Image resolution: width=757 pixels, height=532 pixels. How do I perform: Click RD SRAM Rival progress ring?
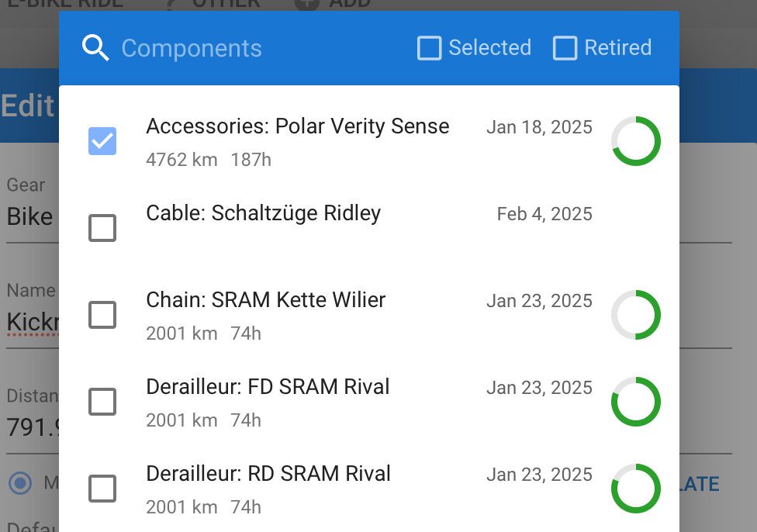(636, 489)
